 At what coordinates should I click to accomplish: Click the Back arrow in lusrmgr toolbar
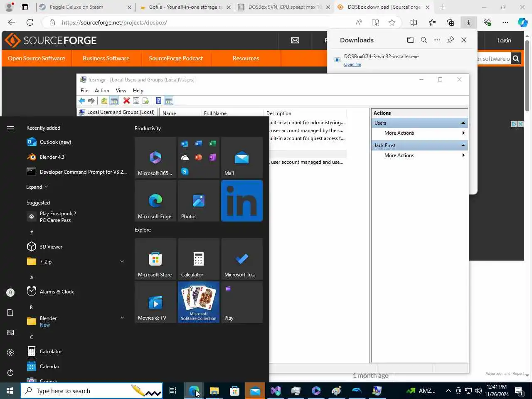click(x=82, y=101)
